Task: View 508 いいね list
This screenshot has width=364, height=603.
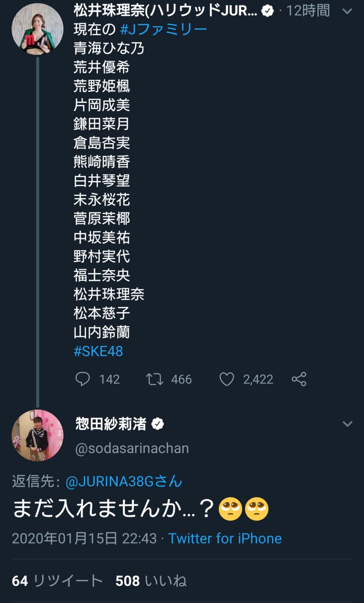Action: coord(151,581)
